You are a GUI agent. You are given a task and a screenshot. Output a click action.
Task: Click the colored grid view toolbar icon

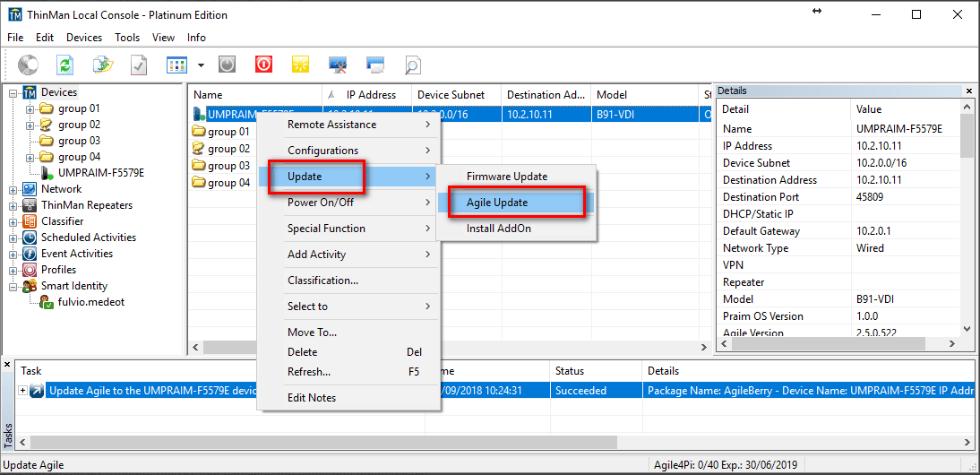(176, 65)
